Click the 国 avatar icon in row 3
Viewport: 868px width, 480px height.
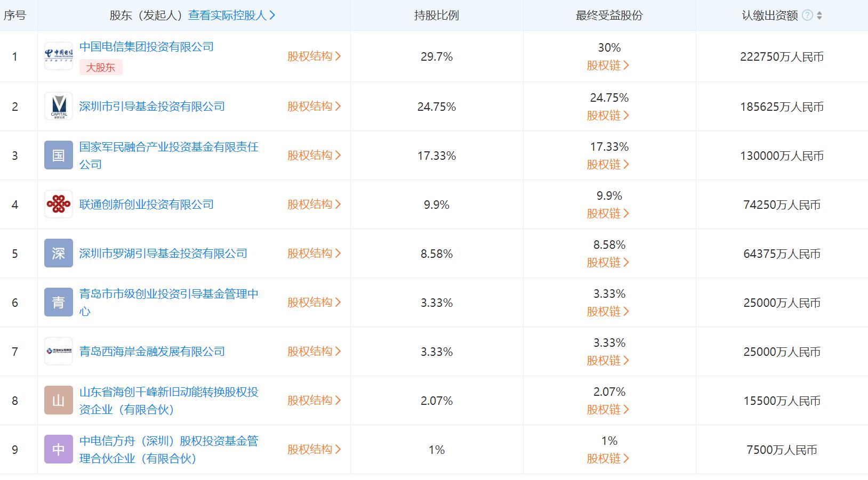click(59, 155)
